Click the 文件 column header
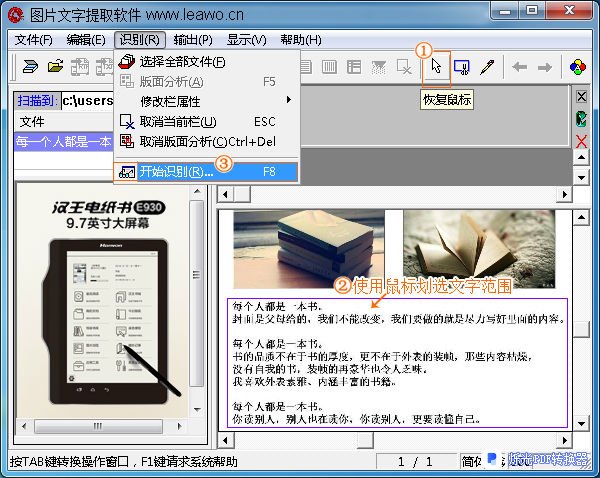 (x=64, y=122)
